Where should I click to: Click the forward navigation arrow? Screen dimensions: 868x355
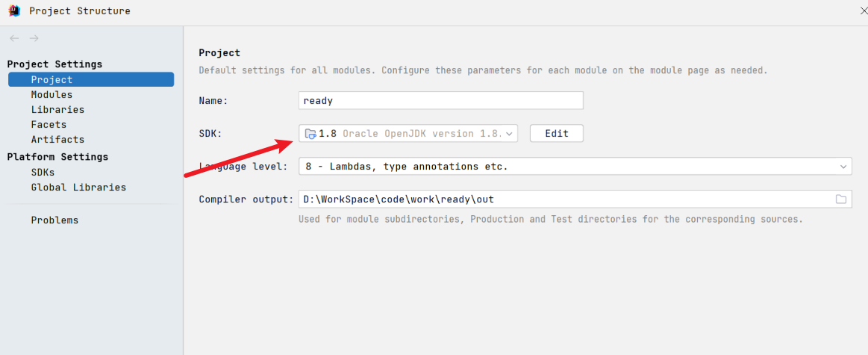34,38
